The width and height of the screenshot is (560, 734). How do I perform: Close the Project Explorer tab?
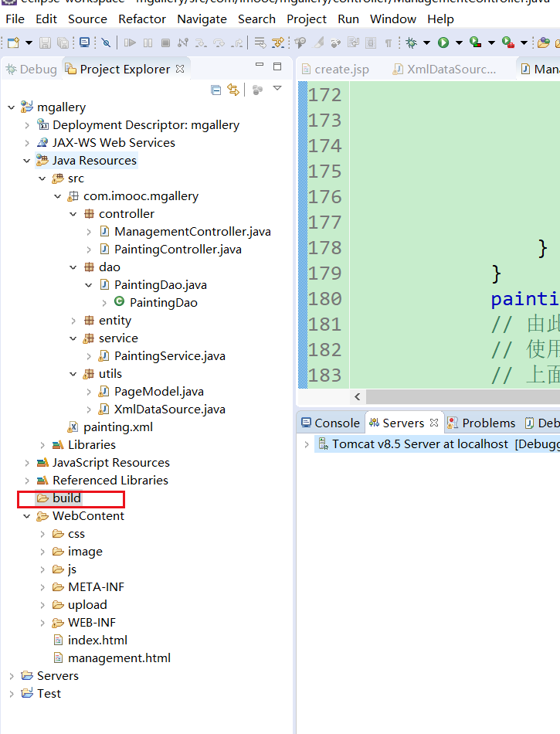point(180,69)
